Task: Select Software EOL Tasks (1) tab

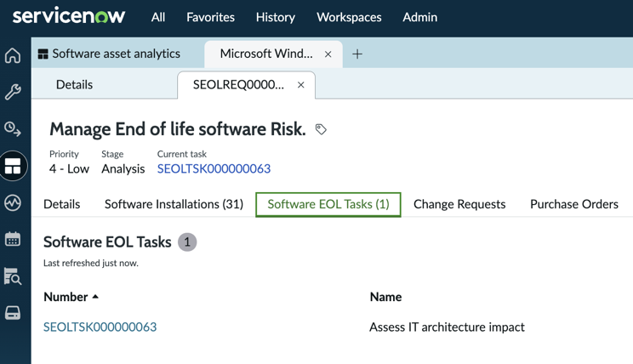Action: [328, 205]
